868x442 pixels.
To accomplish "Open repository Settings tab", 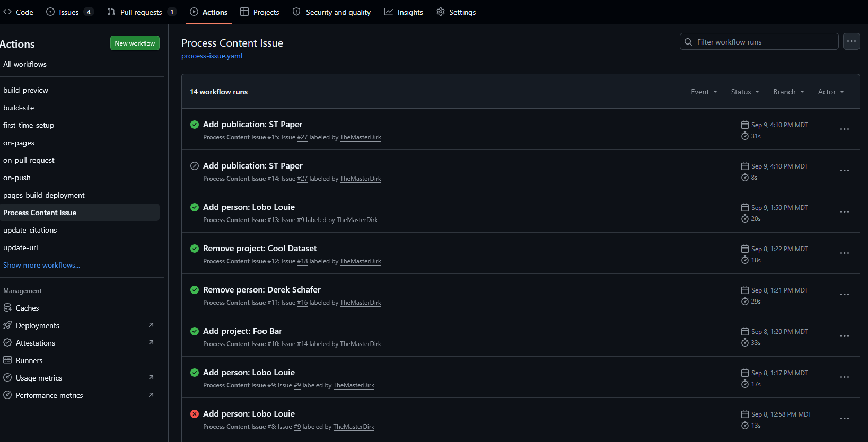I will point(456,12).
